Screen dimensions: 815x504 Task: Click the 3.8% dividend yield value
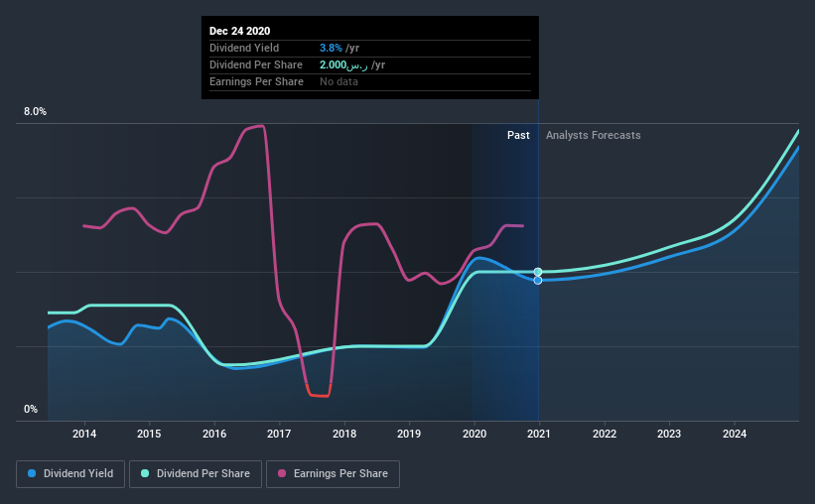point(331,48)
